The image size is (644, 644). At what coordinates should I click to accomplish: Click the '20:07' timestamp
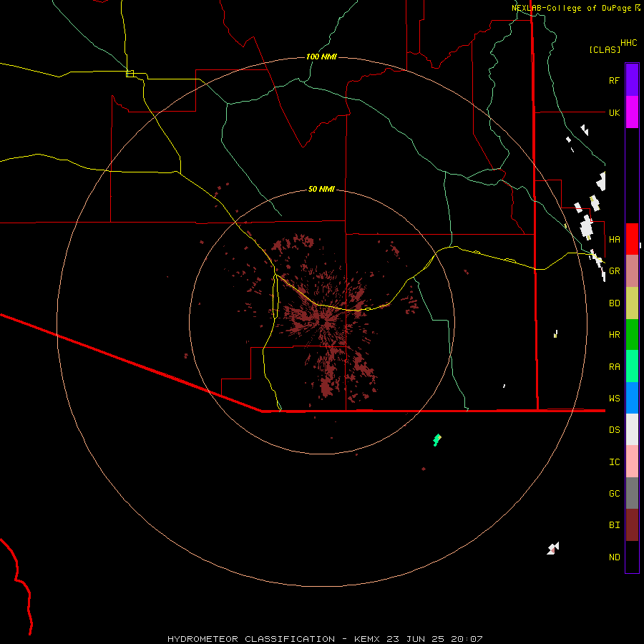[467, 639]
